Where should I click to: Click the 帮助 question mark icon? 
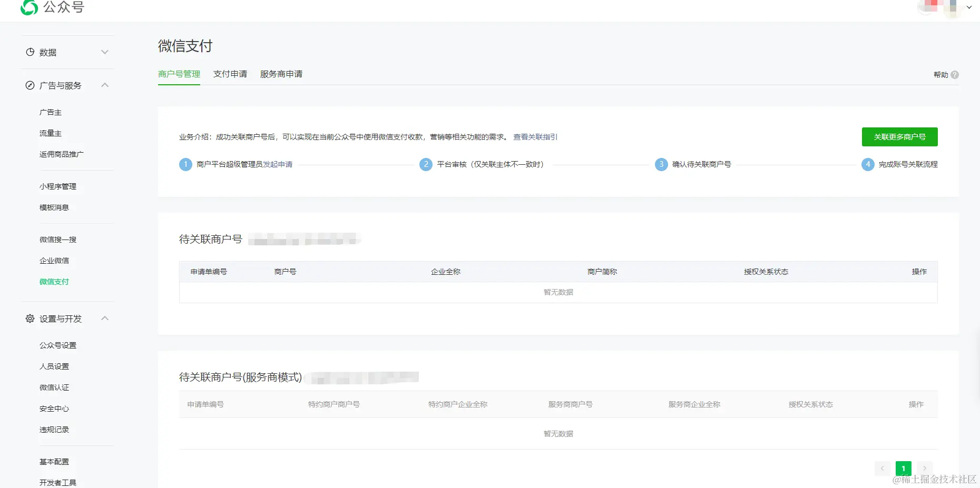955,75
